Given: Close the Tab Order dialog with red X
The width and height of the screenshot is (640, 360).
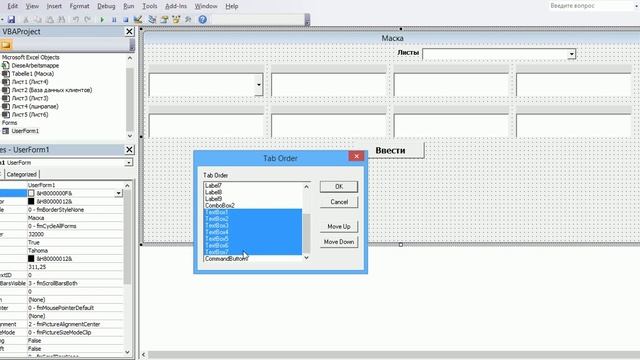Looking at the screenshot, I should (x=356, y=156).
